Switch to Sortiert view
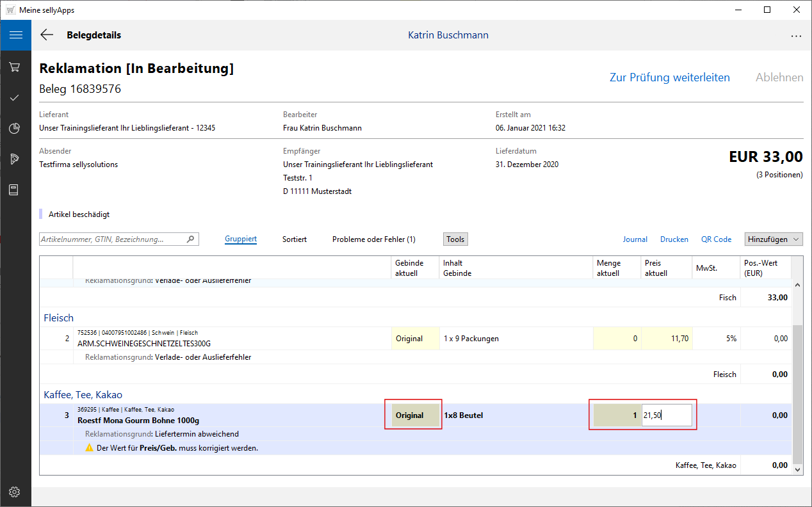812x507 pixels. 295,239
